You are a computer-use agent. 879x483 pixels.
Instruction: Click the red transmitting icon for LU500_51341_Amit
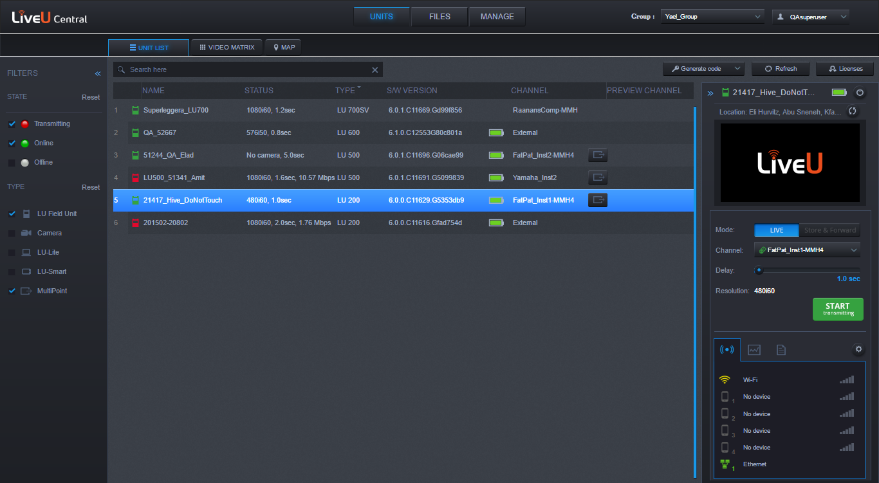pyautogui.click(x=135, y=178)
